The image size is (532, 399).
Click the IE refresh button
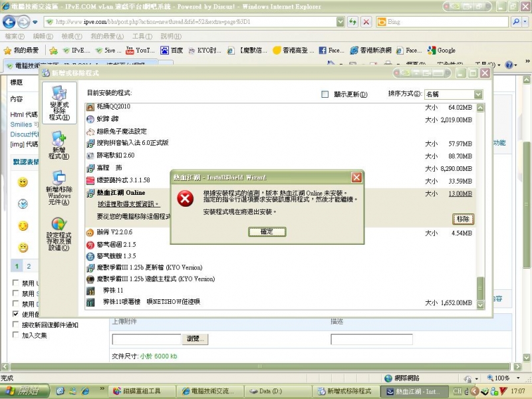pyautogui.click(x=353, y=22)
